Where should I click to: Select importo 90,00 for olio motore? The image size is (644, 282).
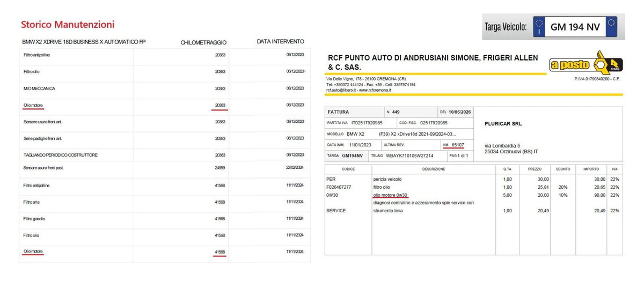(599, 195)
